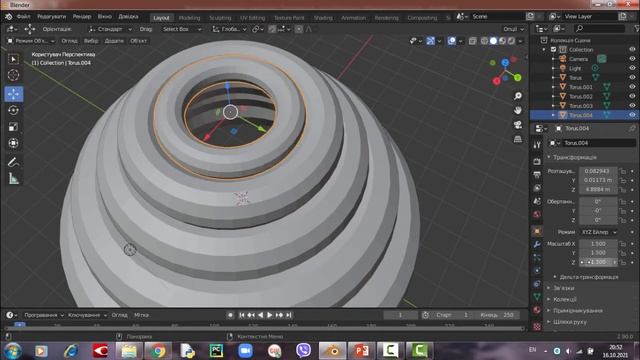This screenshot has width=640, height=360.
Task: Switch to wireframe shading mode
Action: tap(484, 41)
